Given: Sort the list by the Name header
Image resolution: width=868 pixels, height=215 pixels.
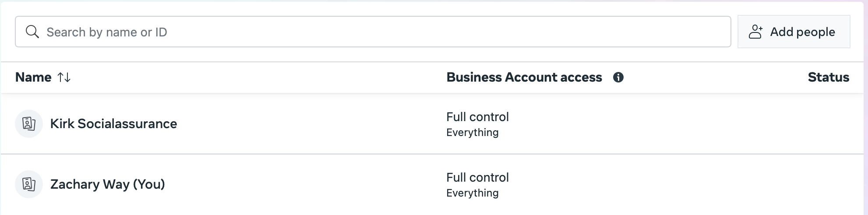Looking at the screenshot, I should point(33,77).
